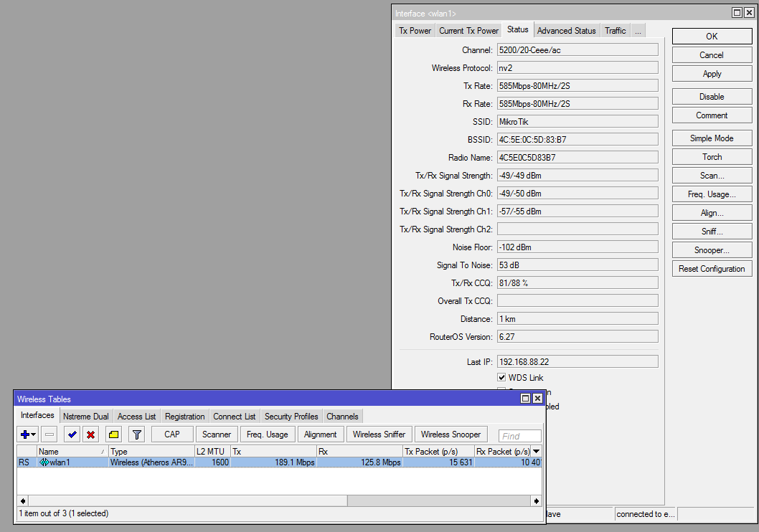Click the horizontal scrollbar in Wireless Tables

coord(188,500)
